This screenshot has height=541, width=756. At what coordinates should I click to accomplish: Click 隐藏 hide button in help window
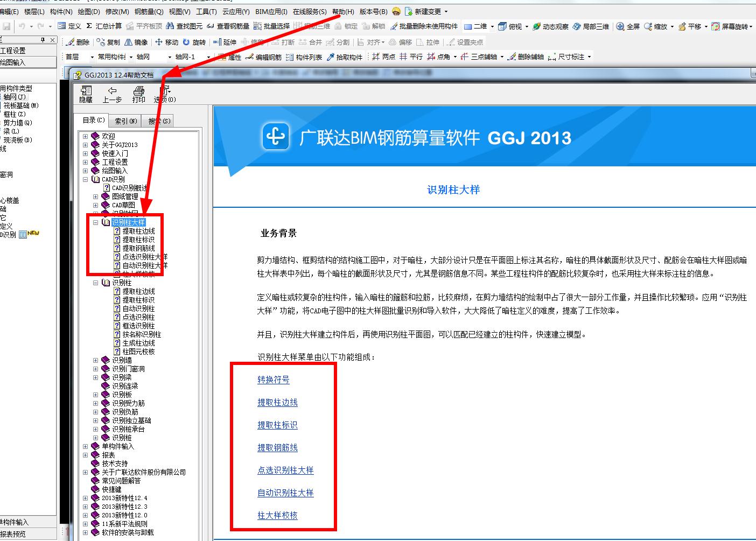coord(86,94)
